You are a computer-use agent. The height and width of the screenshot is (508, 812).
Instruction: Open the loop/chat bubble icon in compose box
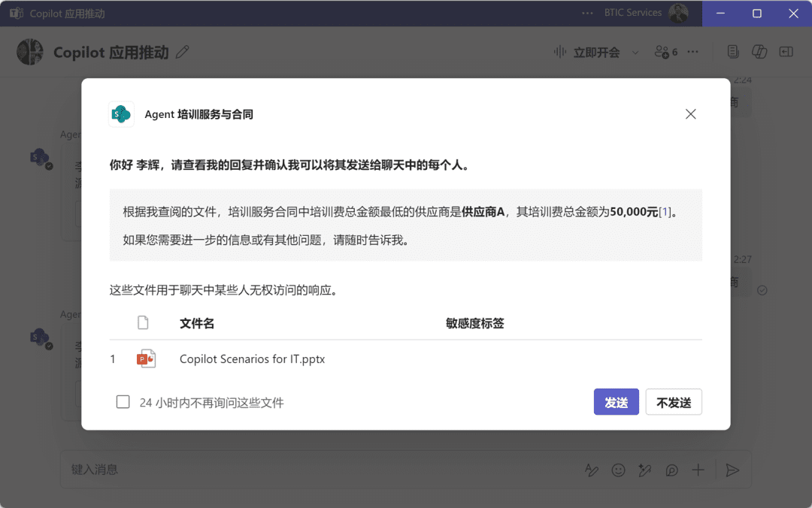[671, 470]
